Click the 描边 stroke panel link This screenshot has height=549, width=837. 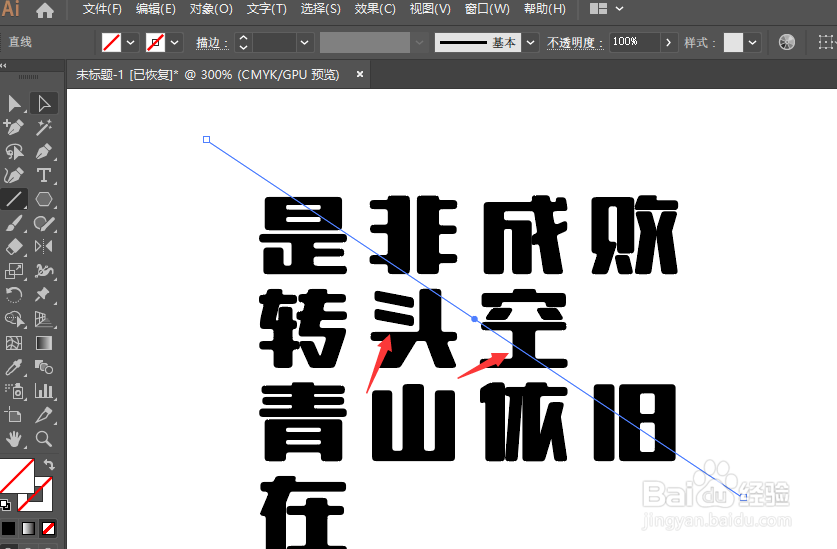pyautogui.click(x=212, y=43)
